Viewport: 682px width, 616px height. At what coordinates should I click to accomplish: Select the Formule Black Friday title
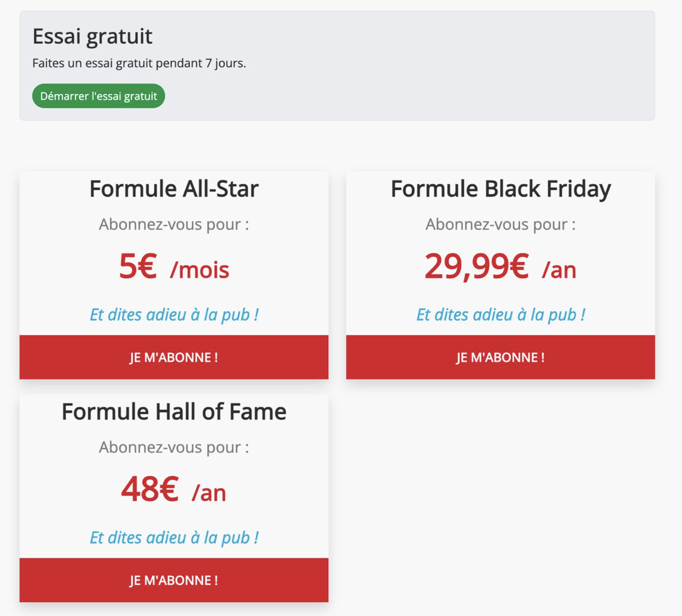501,189
